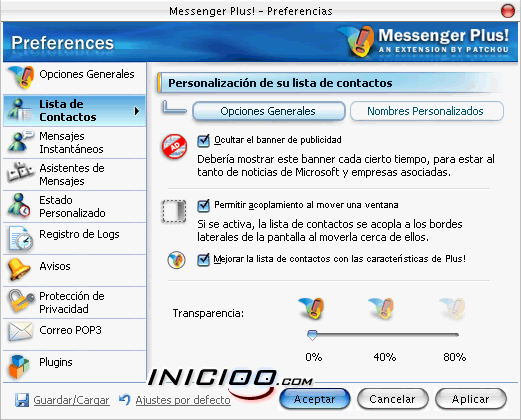The image size is (521, 420).
Task: Click the Opciones Generales sidebar icon
Action: [21, 77]
